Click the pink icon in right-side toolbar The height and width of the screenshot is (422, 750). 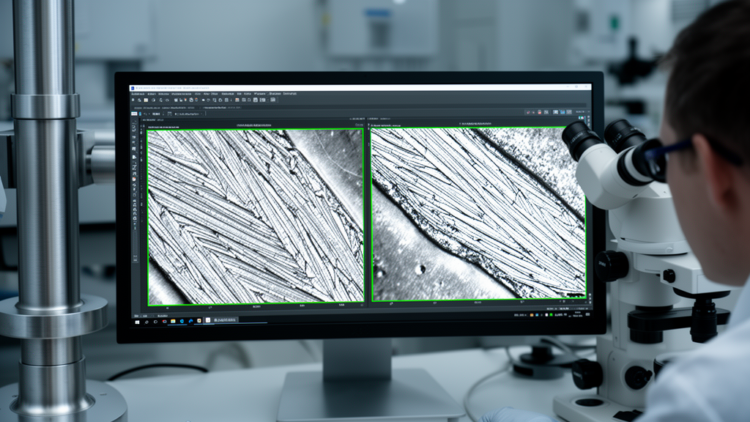point(528,112)
